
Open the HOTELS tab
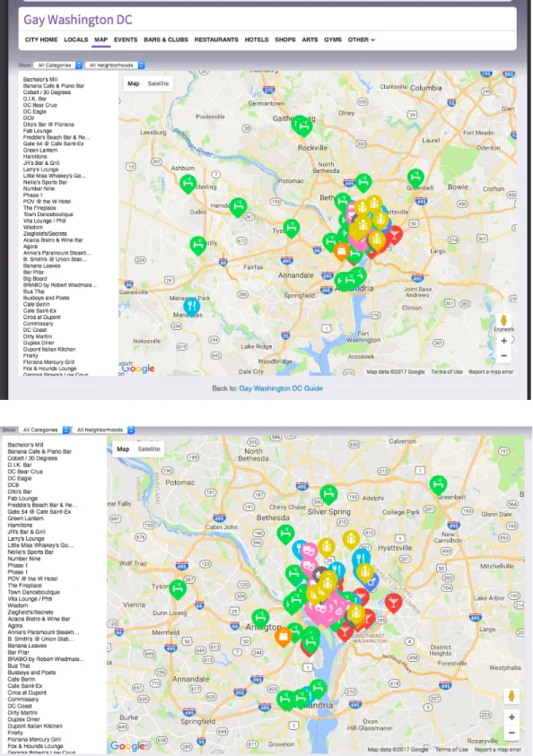(256, 39)
